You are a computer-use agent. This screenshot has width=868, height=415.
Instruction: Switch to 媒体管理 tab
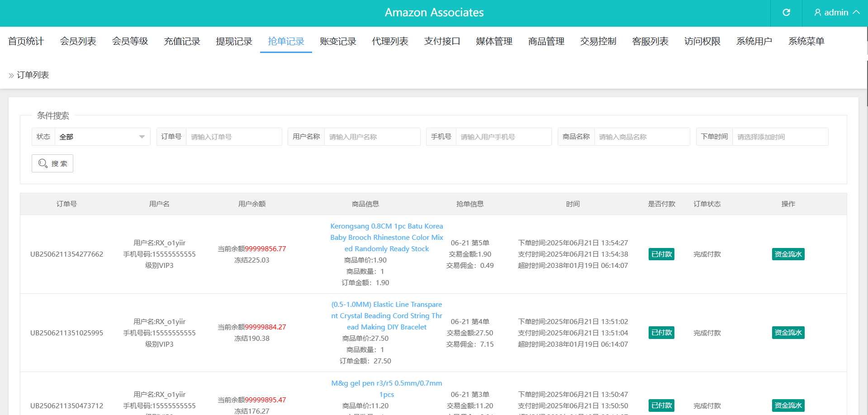click(x=494, y=41)
